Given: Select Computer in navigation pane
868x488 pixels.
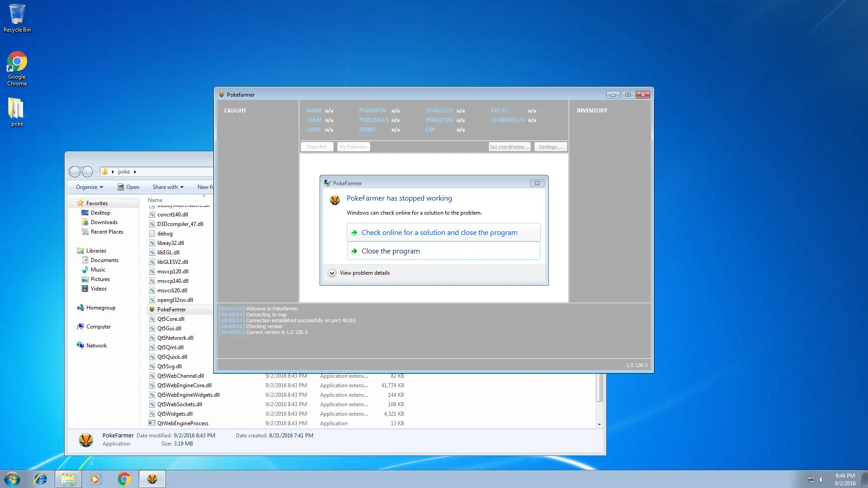Looking at the screenshot, I should click(x=98, y=327).
